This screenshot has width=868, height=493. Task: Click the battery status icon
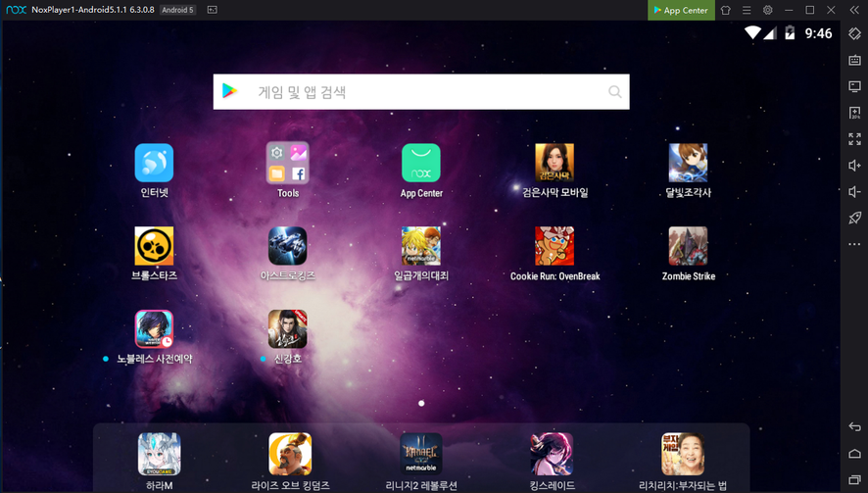(790, 32)
